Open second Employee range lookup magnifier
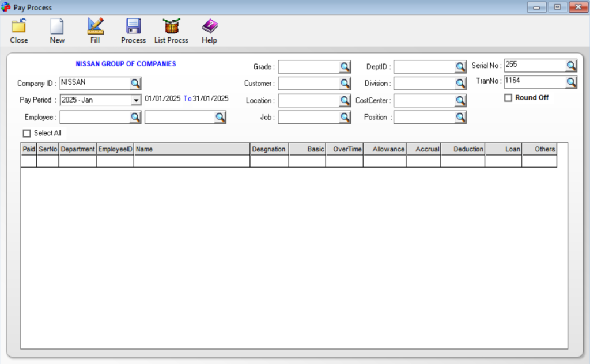 [220, 117]
